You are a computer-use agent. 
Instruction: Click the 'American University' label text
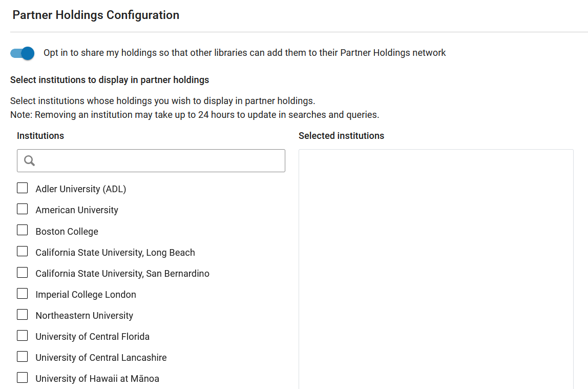[77, 210]
